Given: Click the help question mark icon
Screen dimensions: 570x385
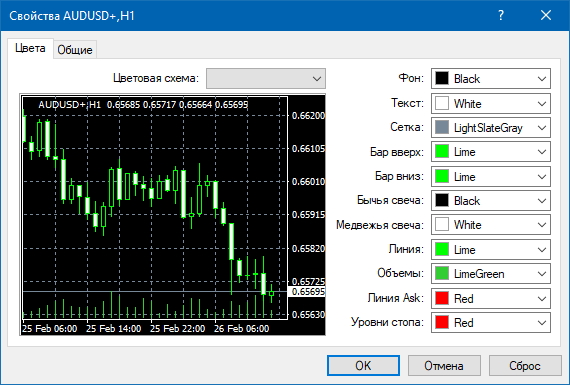Looking at the screenshot, I should pyautogui.click(x=501, y=15).
